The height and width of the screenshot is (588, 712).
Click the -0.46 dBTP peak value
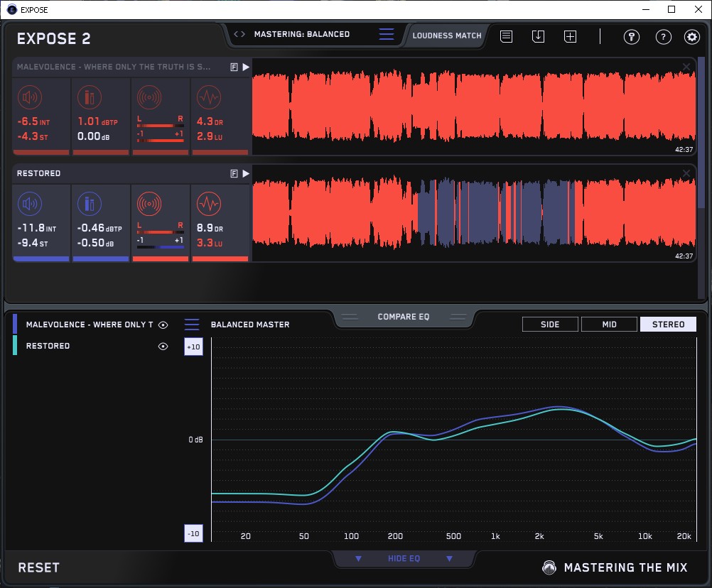(99, 228)
